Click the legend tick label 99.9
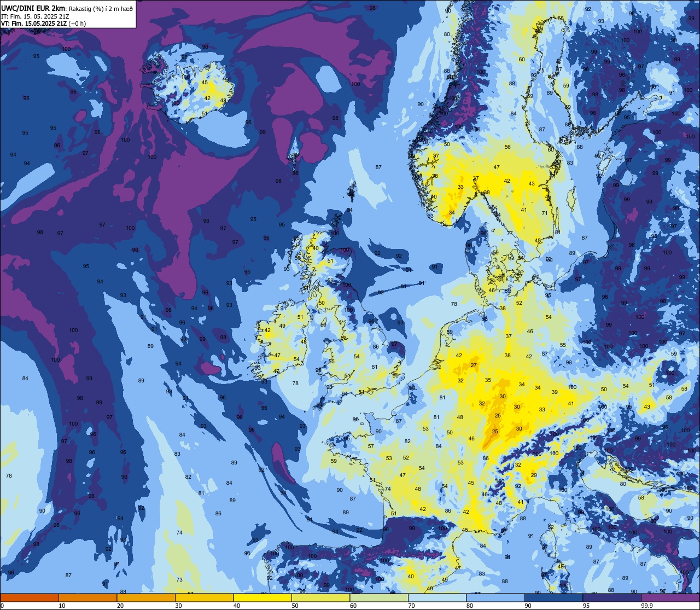 coord(647,606)
